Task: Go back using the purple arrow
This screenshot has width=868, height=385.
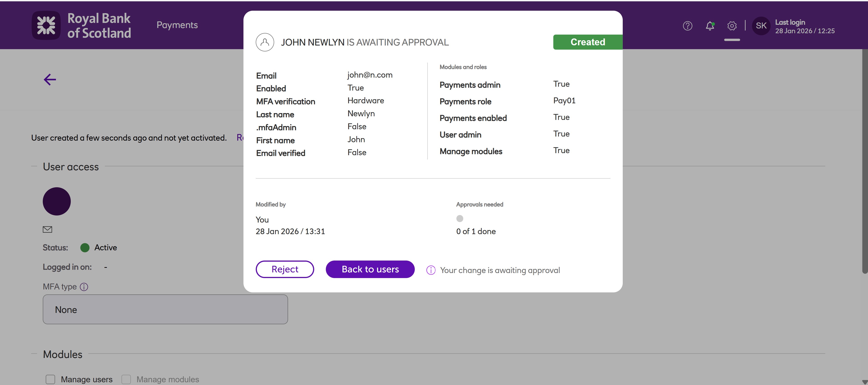Action: [x=50, y=80]
